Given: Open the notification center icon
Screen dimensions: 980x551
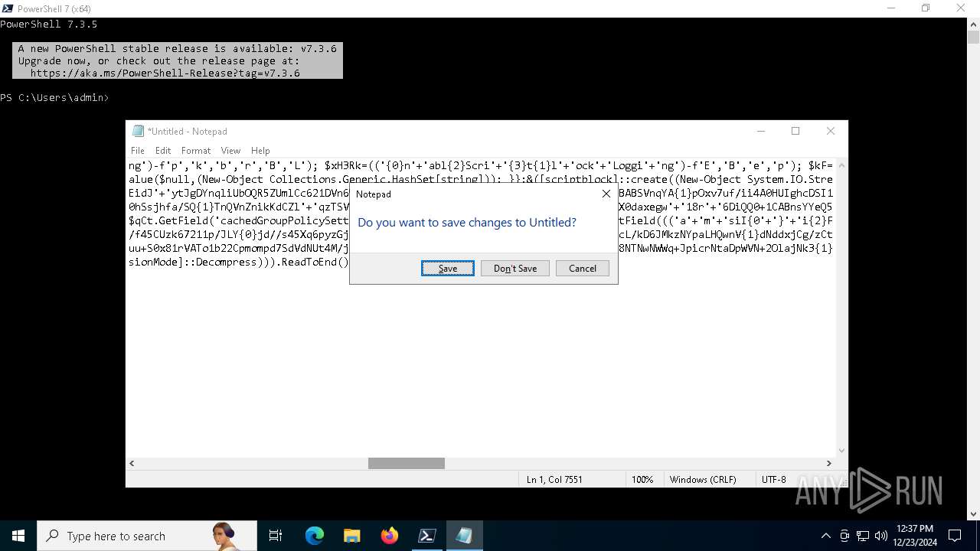Looking at the screenshot, I should click(955, 536).
